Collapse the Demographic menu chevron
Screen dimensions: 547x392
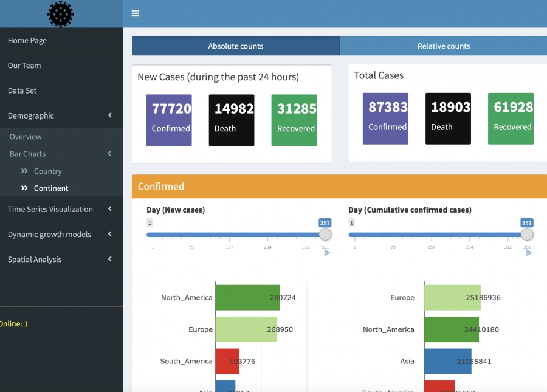[109, 115]
